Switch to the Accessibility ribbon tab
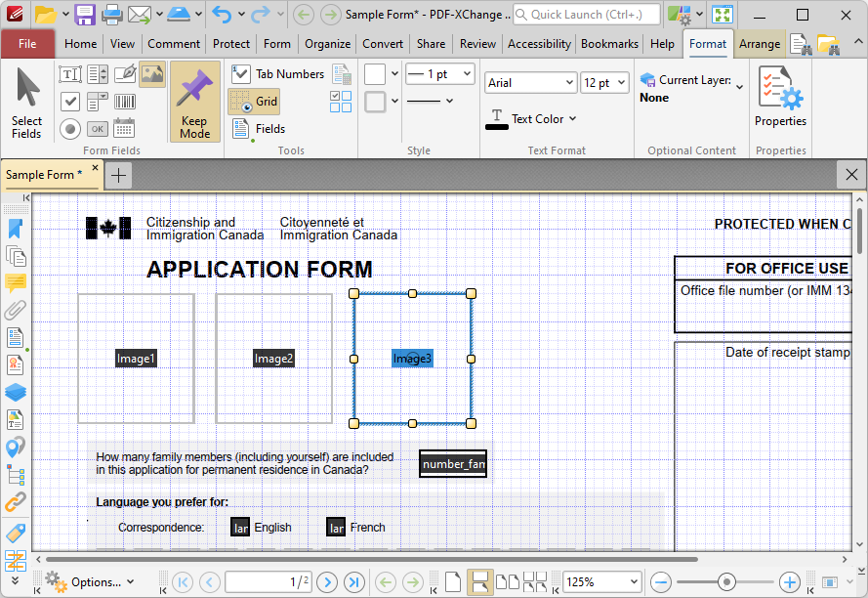The height and width of the screenshot is (598, 868). point(539,44)
